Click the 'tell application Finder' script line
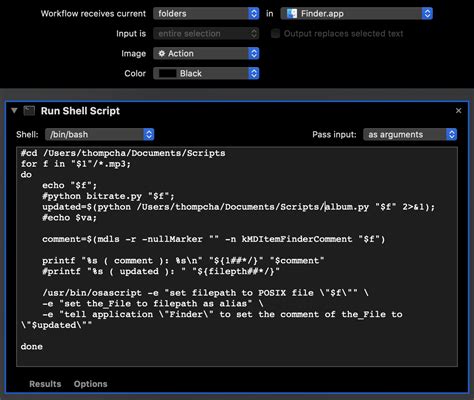The image size is (474, 400). point(222,314)
